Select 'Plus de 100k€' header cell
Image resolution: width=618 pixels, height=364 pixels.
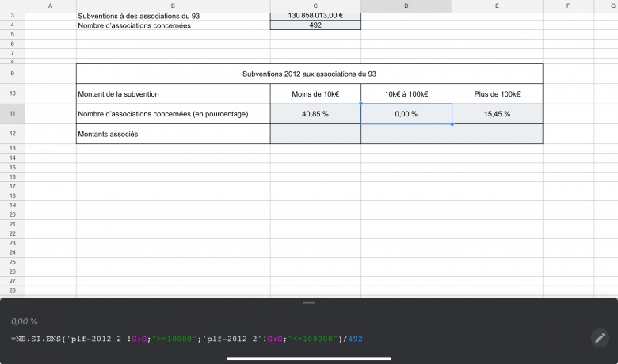pyautogui.click(x=497, y=93)
